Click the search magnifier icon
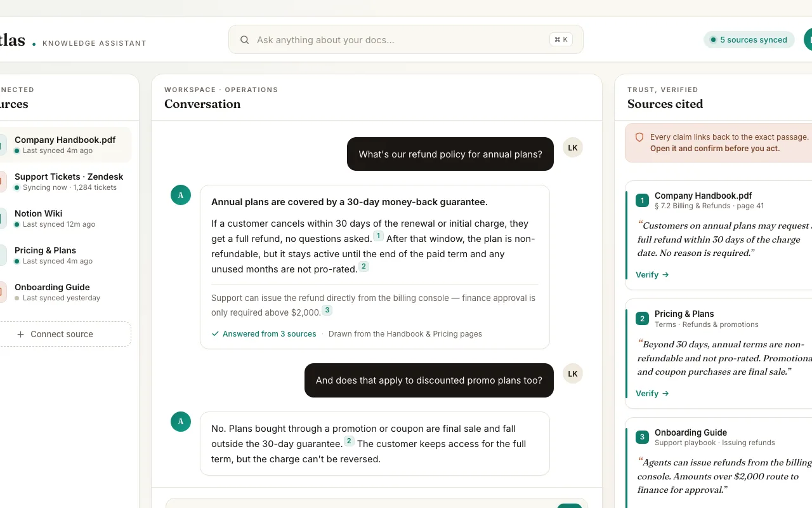812x508 pixels. pos(244,40)
